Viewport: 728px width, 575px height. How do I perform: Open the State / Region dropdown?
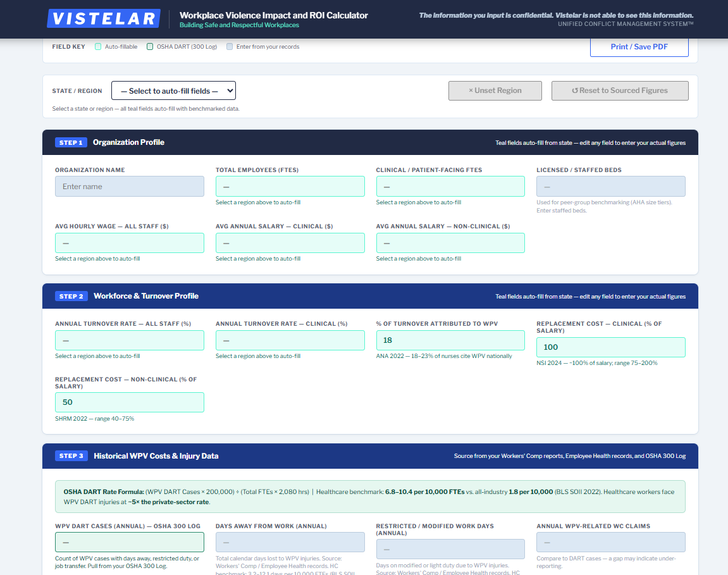coord(173,90)
